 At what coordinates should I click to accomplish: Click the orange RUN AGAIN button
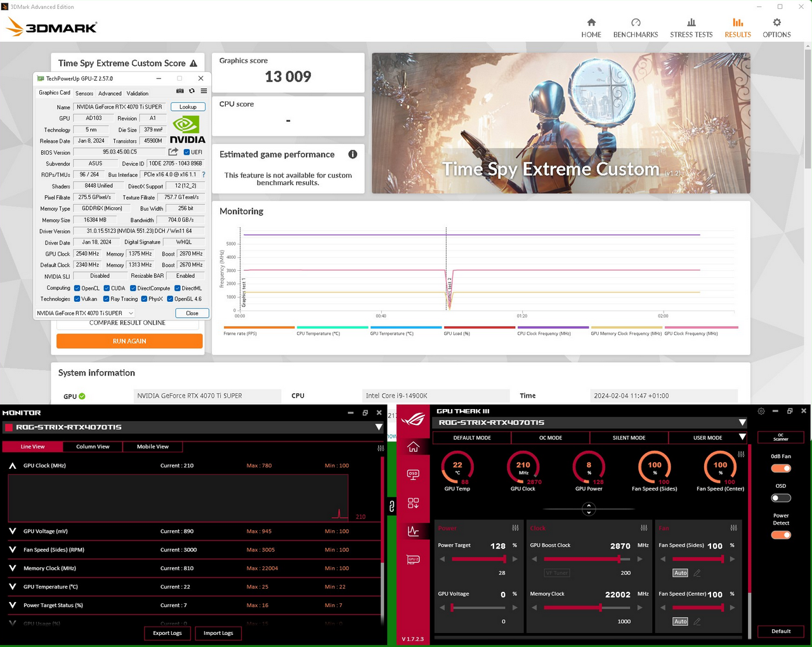tap(129, 341)
